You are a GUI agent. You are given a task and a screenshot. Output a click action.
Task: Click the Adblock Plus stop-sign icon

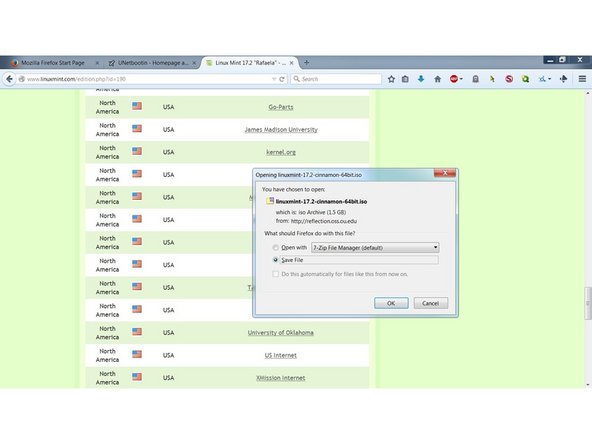454,79
